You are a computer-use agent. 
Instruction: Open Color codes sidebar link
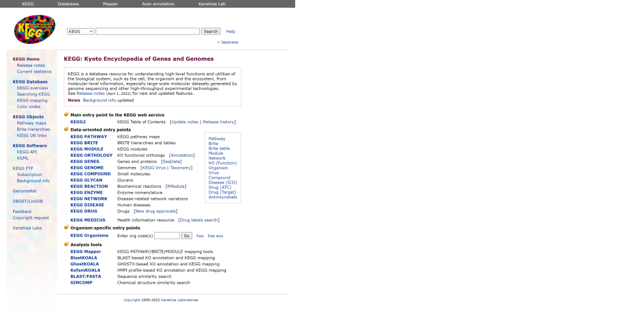click(x=29, y=106)
